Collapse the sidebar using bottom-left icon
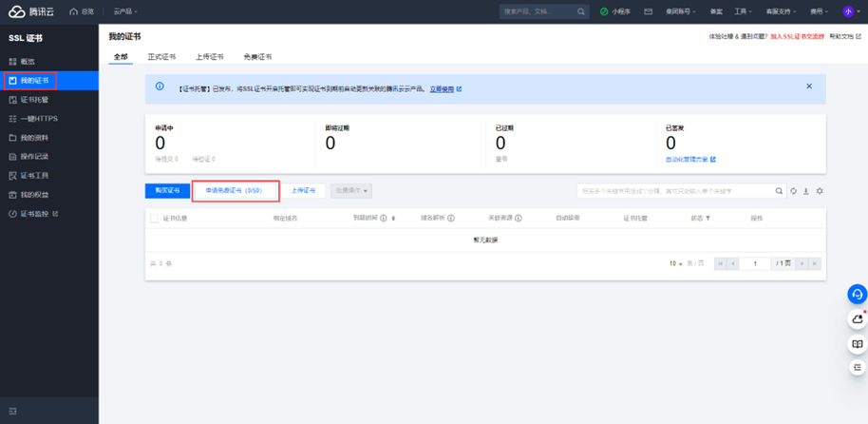868x424 pixels. [12, 411]
